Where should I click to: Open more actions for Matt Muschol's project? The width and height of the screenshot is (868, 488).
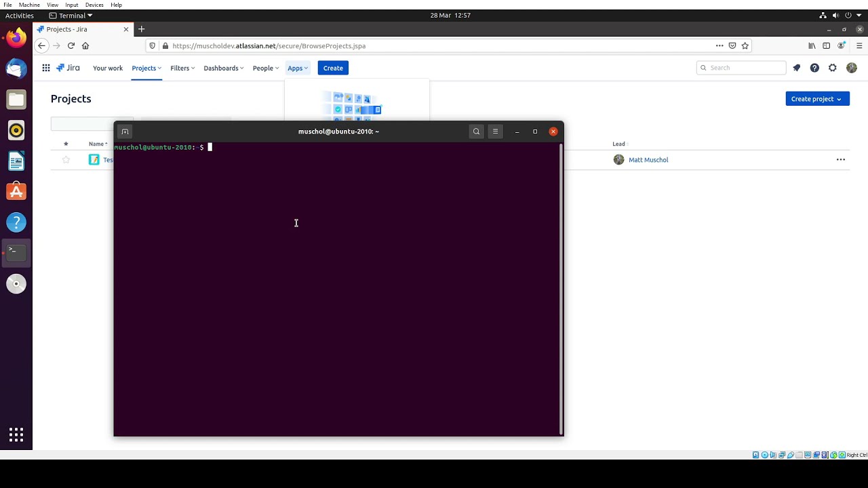[841, 160]
